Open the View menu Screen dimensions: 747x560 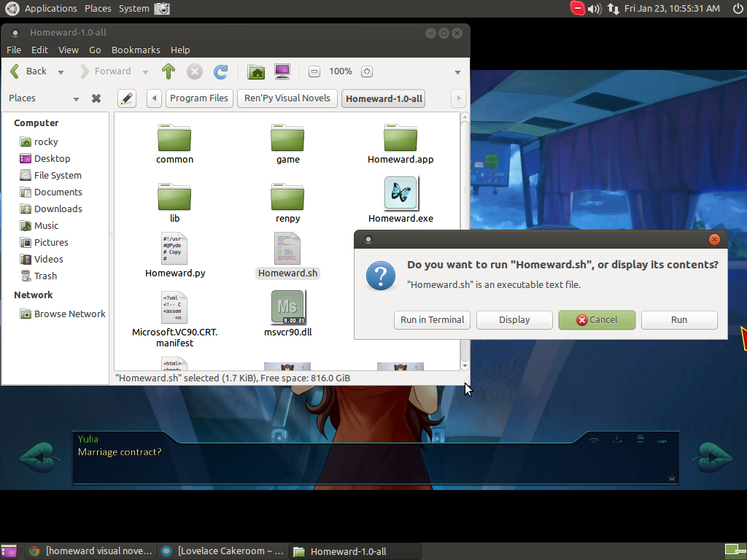(x=68, y=50)
